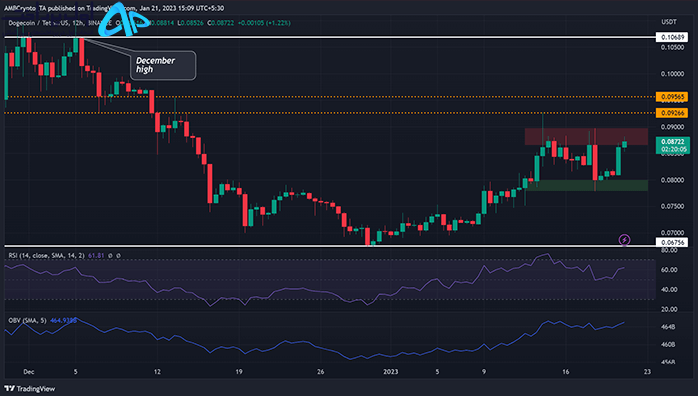Open the OBV indicator legend label
This screenshot has height=396, width=698.
(27, 320)
